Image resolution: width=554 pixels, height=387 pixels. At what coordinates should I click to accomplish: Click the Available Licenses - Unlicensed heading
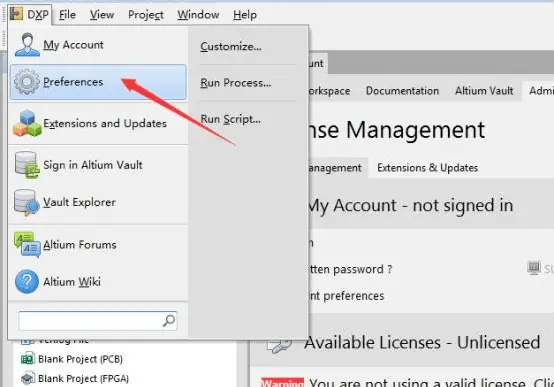[x=422, y=342]
